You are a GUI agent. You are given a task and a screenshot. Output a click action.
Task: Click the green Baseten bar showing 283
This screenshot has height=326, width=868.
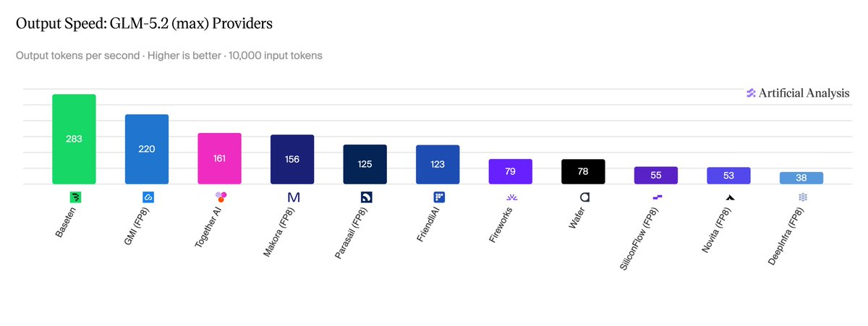point(75,140)
